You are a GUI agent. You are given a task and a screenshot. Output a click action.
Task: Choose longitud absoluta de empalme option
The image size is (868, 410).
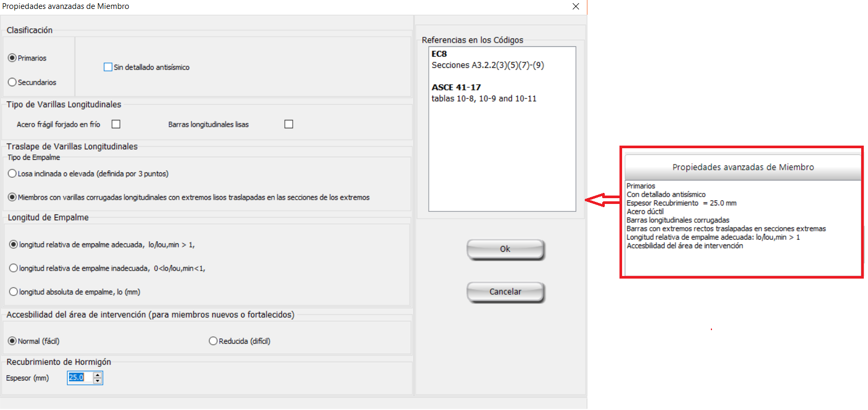(14, 292)
